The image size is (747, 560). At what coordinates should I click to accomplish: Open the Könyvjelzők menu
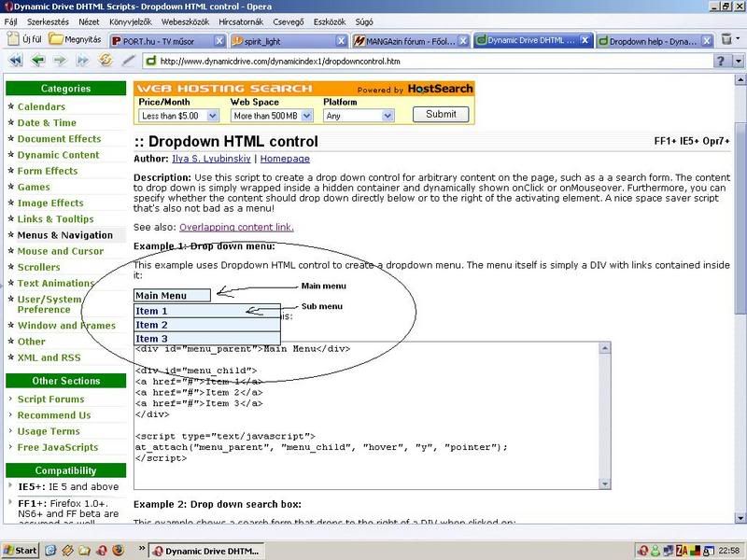pos(131,21)
